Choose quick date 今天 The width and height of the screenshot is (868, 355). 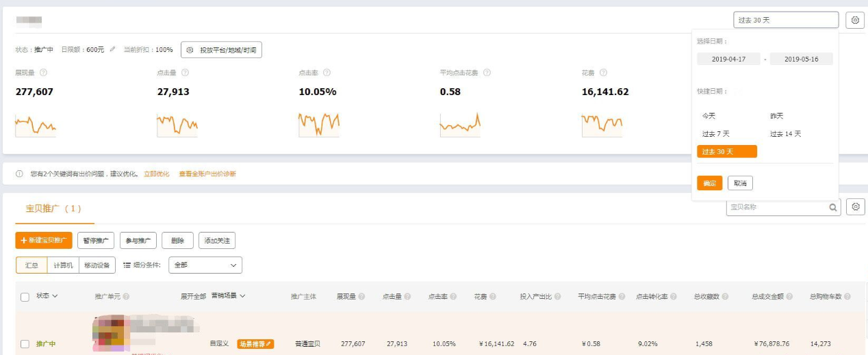click(x=709, y=116)
